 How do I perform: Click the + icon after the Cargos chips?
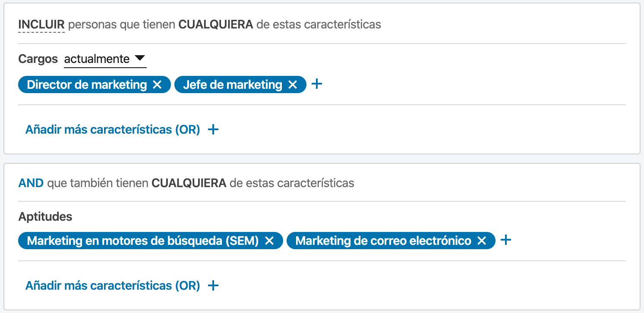click(317, 84)
